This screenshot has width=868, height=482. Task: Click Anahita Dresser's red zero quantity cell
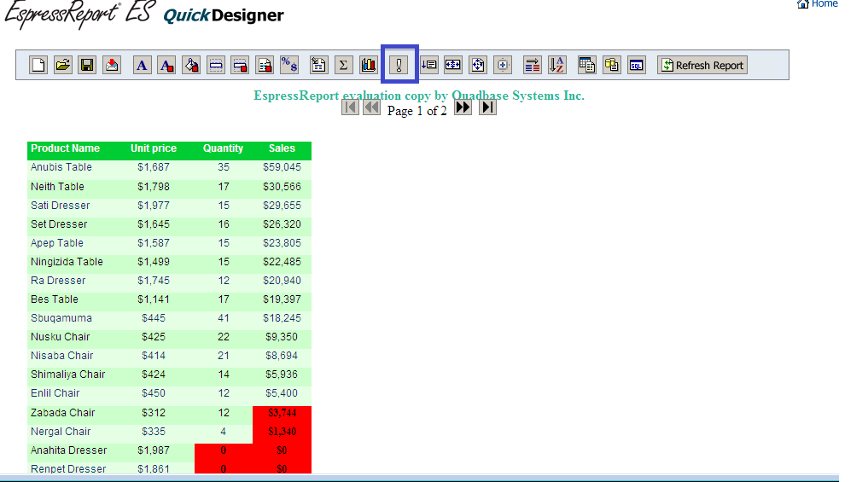pyautogui.click(x=223, y=451)
